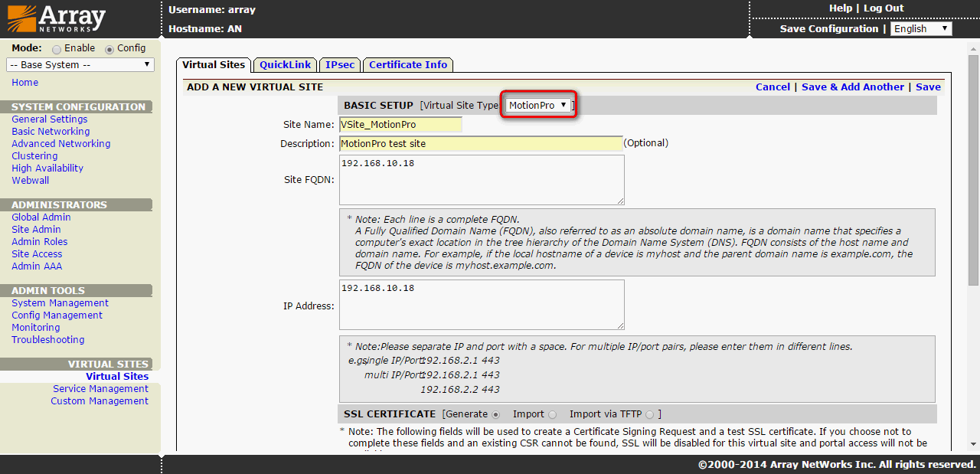The height and width of the screenshot is (474, 980).
Task: Open Config Management
Action: point(57,315)
